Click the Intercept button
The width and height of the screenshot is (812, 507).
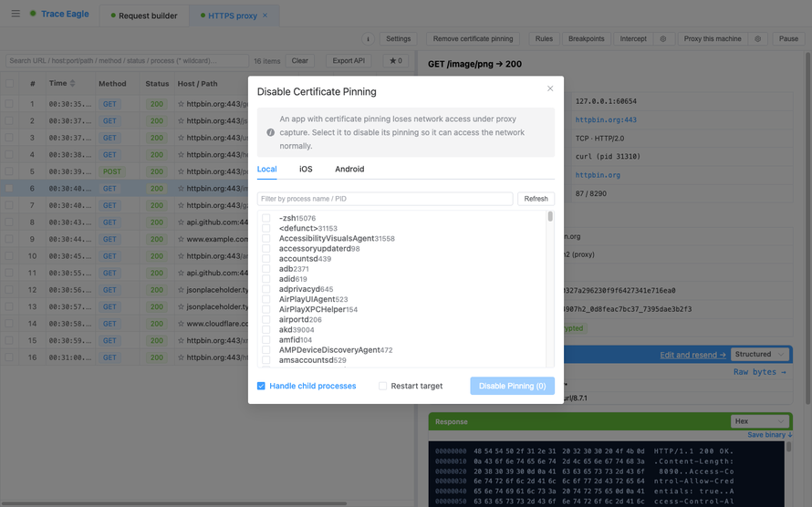click(633, 39)
